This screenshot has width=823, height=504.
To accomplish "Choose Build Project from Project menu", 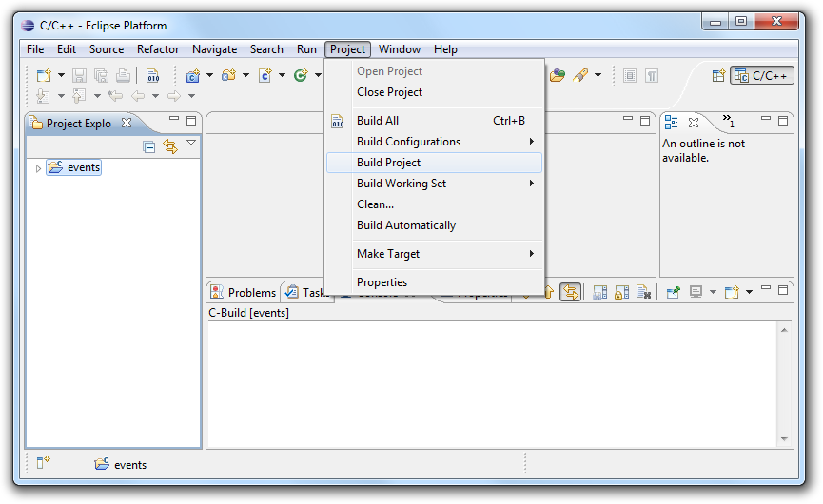I will click(434, 163).
